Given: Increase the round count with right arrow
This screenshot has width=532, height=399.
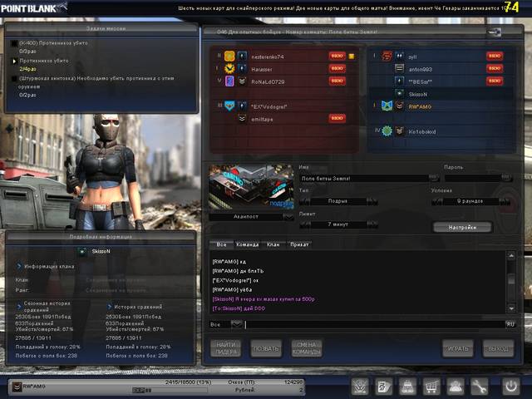Looking at the screenshot, I should (x=505, y=201).
